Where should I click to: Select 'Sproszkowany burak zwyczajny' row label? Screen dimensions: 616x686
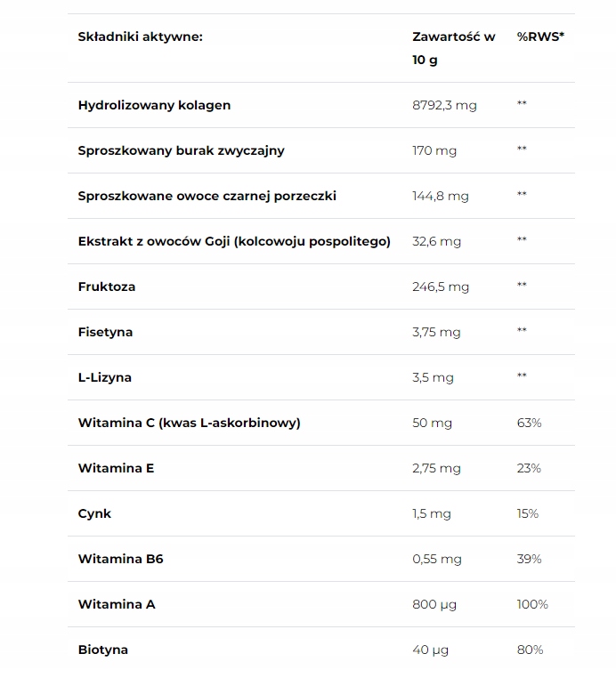(x=182, y=150)
